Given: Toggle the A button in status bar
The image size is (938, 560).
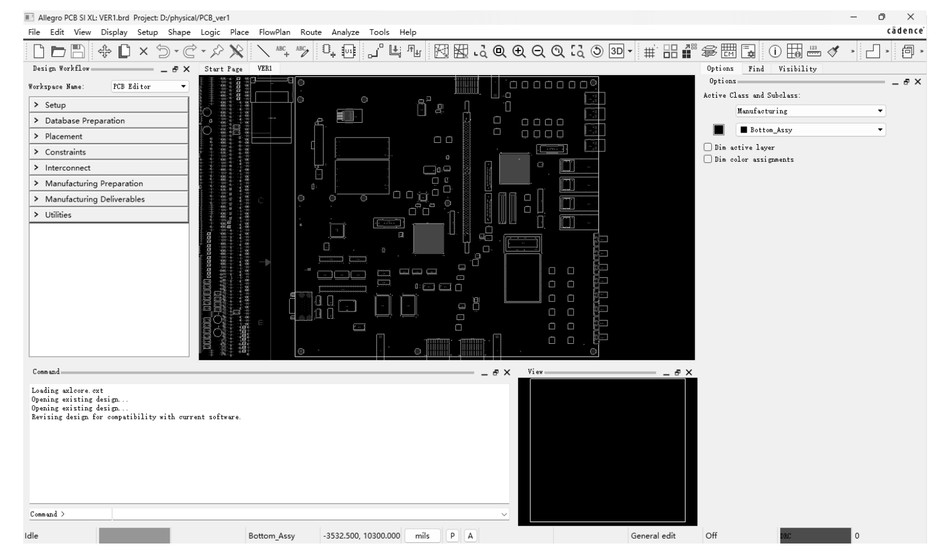Looking at the screenshot, I should (470, 536).
